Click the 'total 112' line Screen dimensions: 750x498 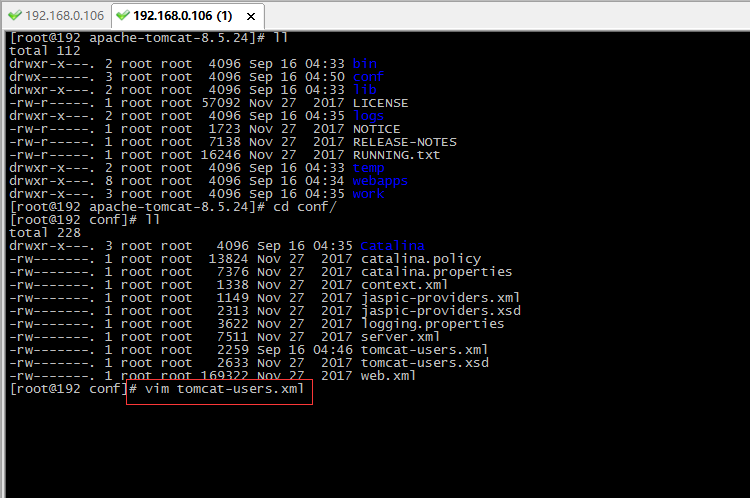tap(45, 51)
